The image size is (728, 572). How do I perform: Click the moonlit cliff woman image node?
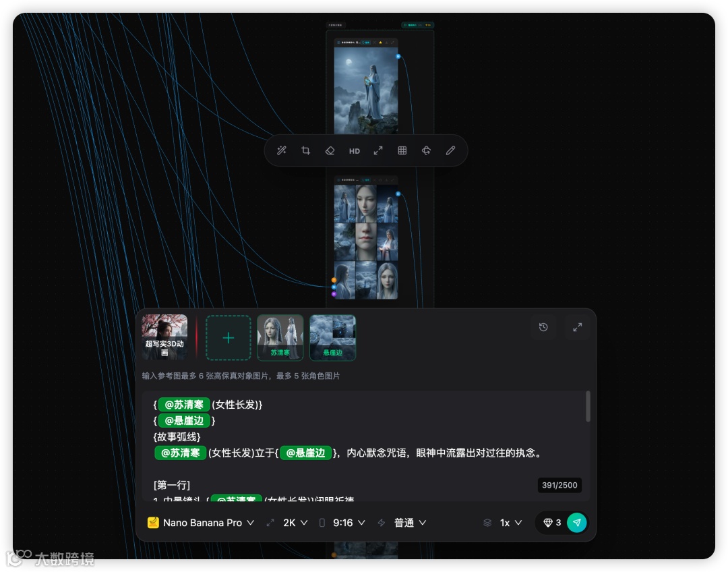(366, 90)
